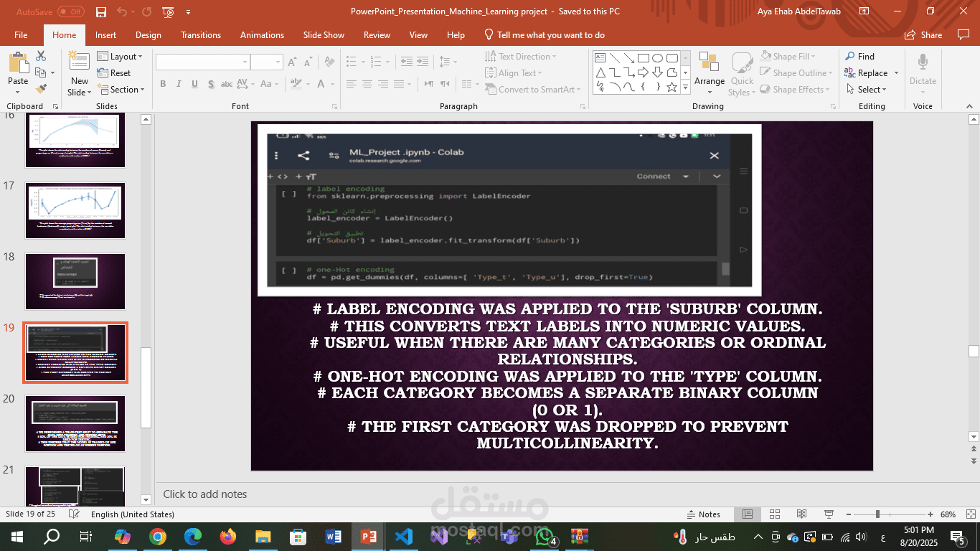
Task: Switch to Slide Sorter view in status bar
Action: tap(774, 514)
